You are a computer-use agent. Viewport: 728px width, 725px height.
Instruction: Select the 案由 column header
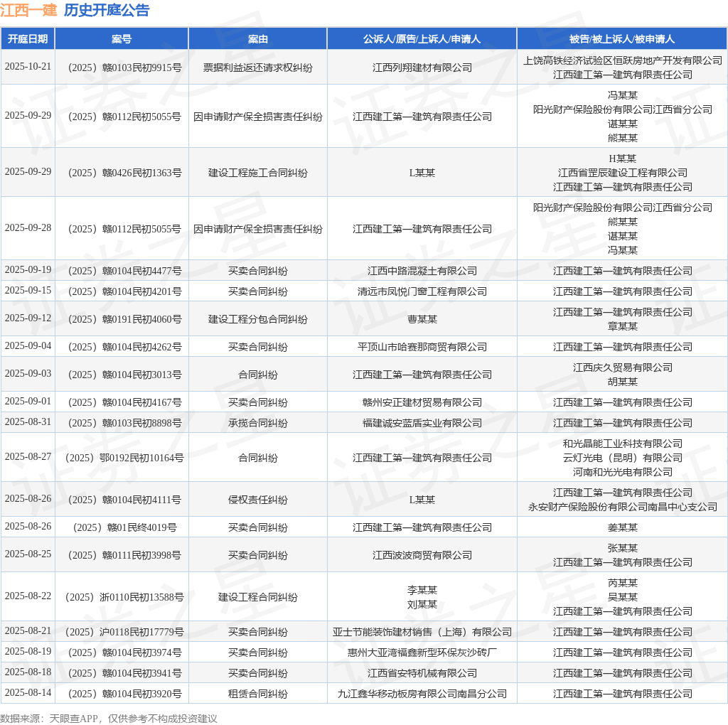coord(257,39)
